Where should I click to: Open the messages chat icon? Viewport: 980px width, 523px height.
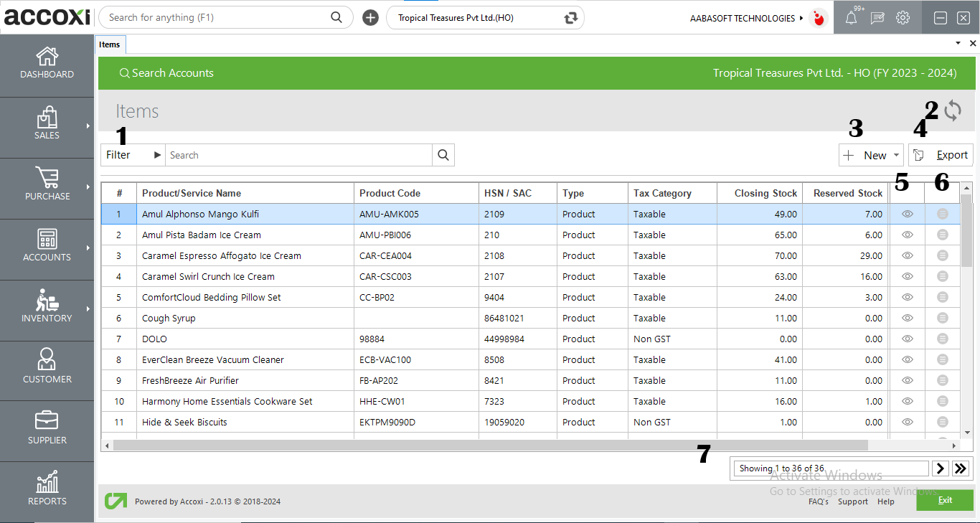tap(877, 18)
